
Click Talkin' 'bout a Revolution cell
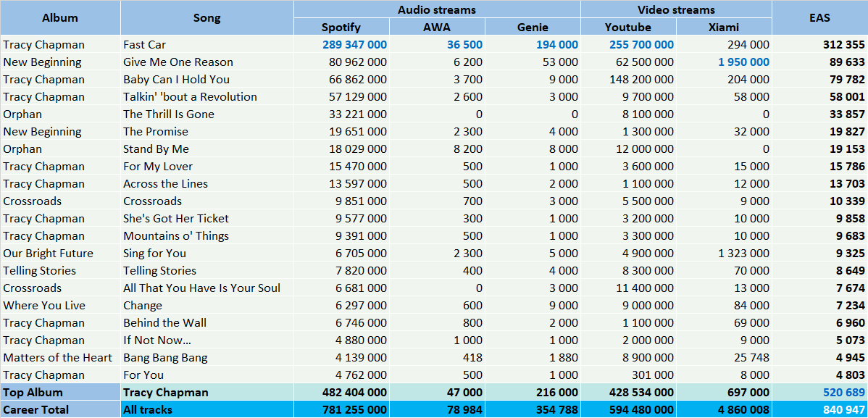[207, 97]
